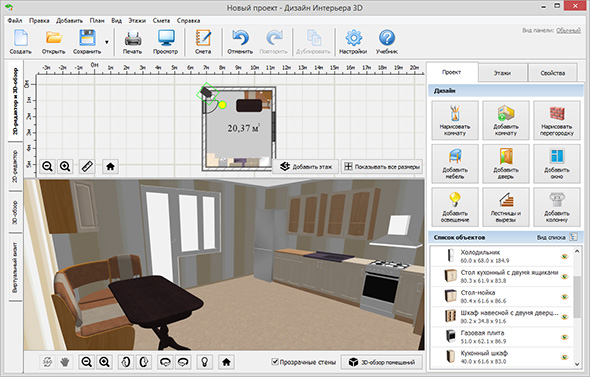Hide Стол кухонный с двумя ящиками eye

tap(564, 277)
